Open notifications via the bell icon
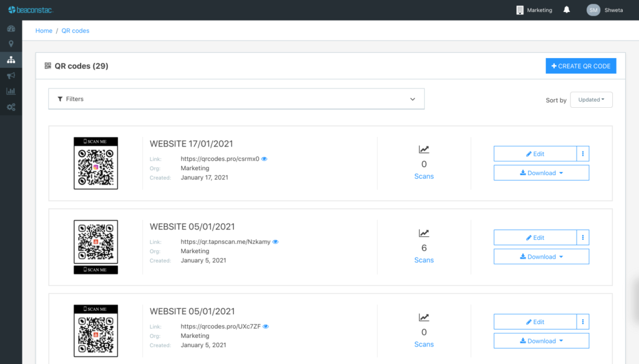This screenshot has height=364, width=639. [x=566, y=10]
